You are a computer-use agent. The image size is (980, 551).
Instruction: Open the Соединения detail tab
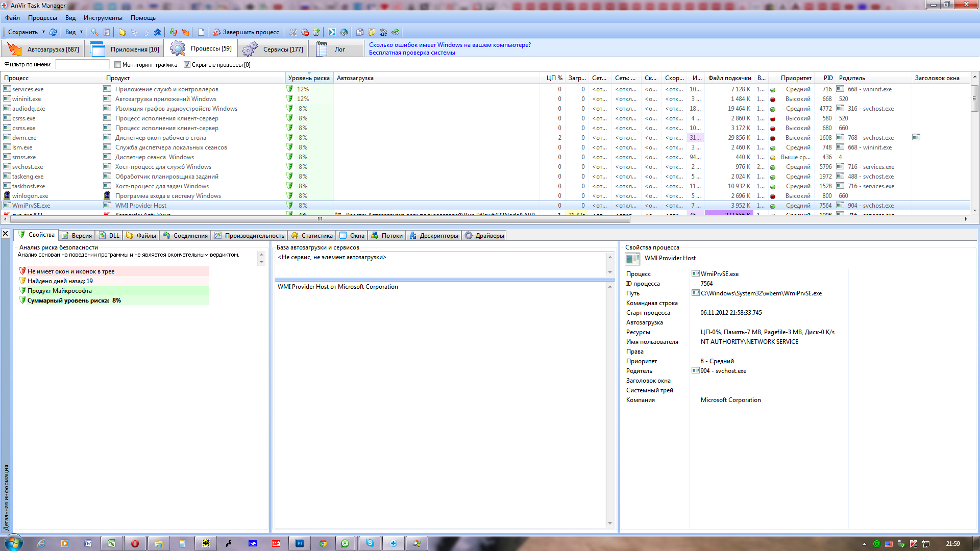[x=185, y=236]
